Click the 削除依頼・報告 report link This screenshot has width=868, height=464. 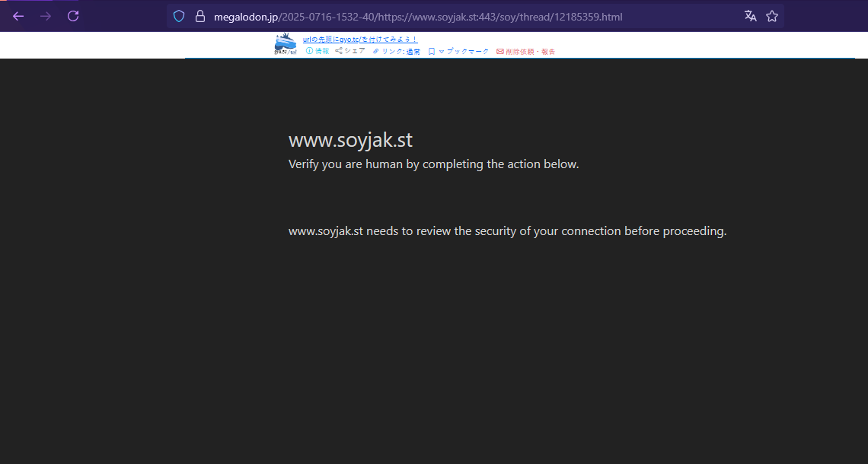click(526, 52)
